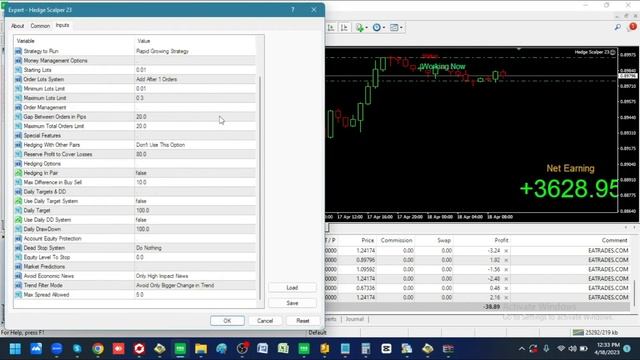Open the red notifications badge icon
This screenshot has width=640, height=360.
(633, 27)
